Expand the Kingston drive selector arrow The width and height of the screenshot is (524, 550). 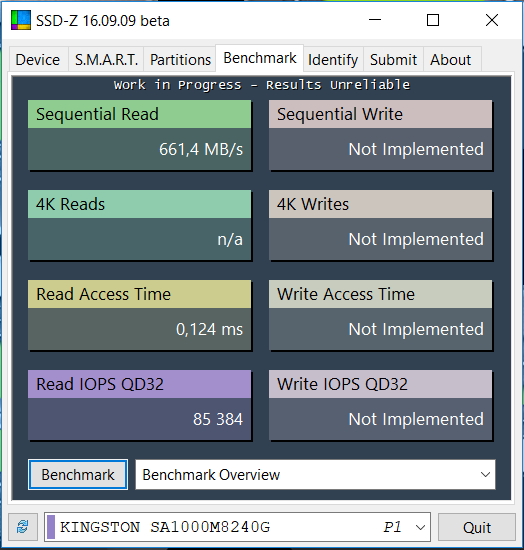pos(420,527)
